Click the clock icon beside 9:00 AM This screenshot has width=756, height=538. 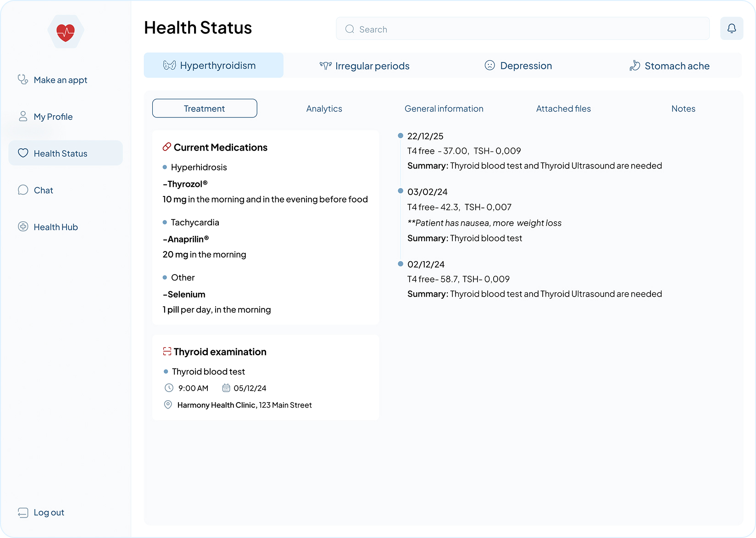169,387
